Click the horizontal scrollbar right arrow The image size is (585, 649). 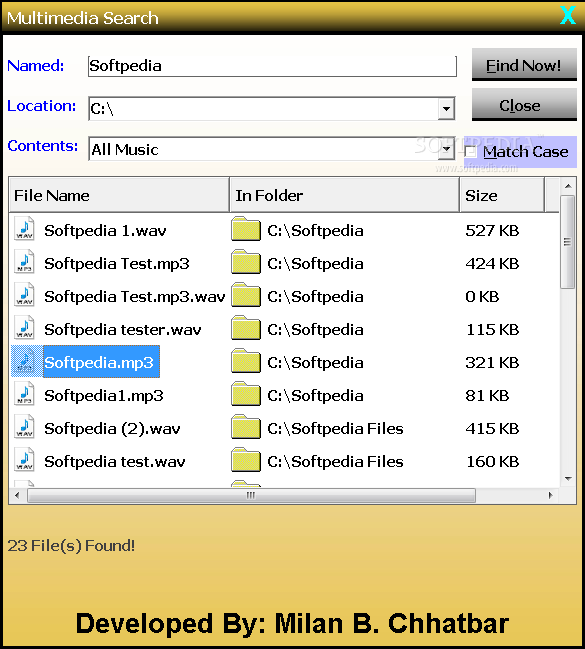coord(551,495)
